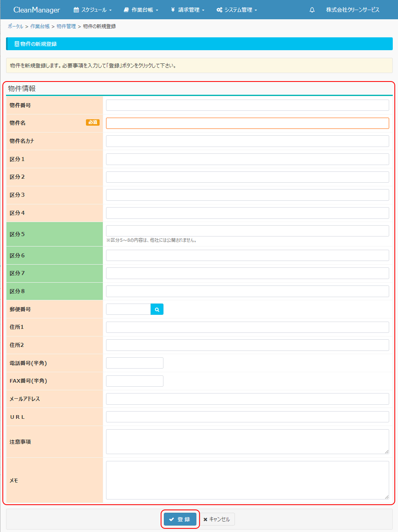
Task: Click the CleanManager logo
Action: (37, 10)
